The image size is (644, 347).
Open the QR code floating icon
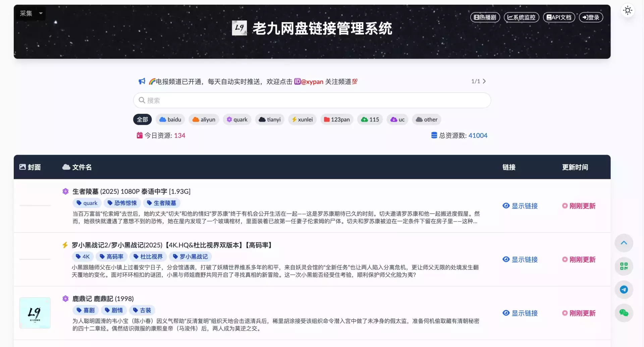(624, 266)
